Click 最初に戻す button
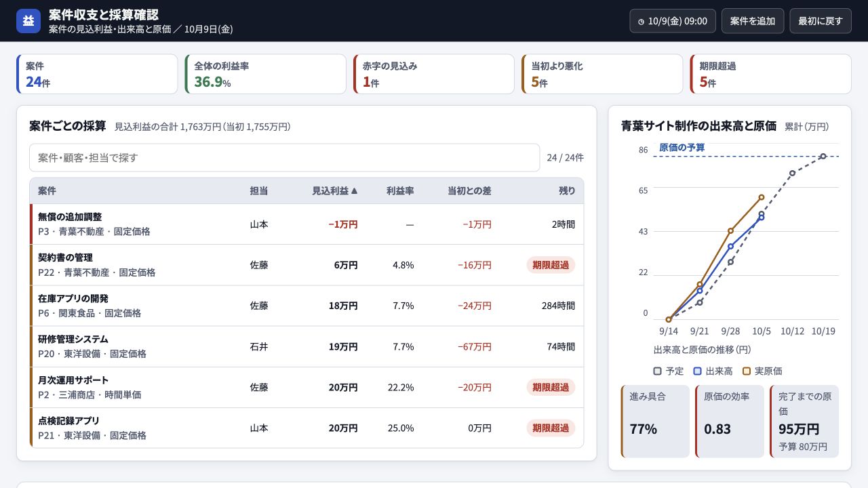The image size is (868, 488). coord(821,21)
